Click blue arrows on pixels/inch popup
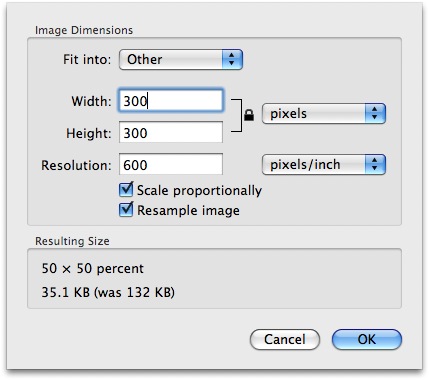This screenshot has height=380, width=429. point(375,165)
